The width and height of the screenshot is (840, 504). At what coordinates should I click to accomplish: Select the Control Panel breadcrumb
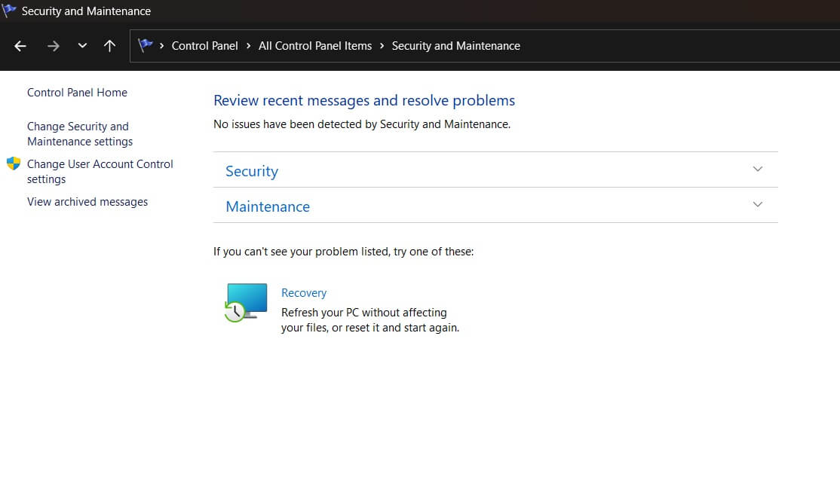tap(204, 46)
